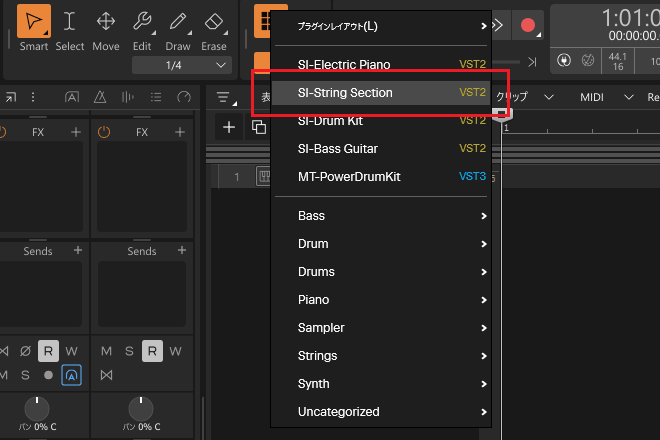Toggle the blue input monitor button
Screen dimensions: 660x440
pos(71,374)
